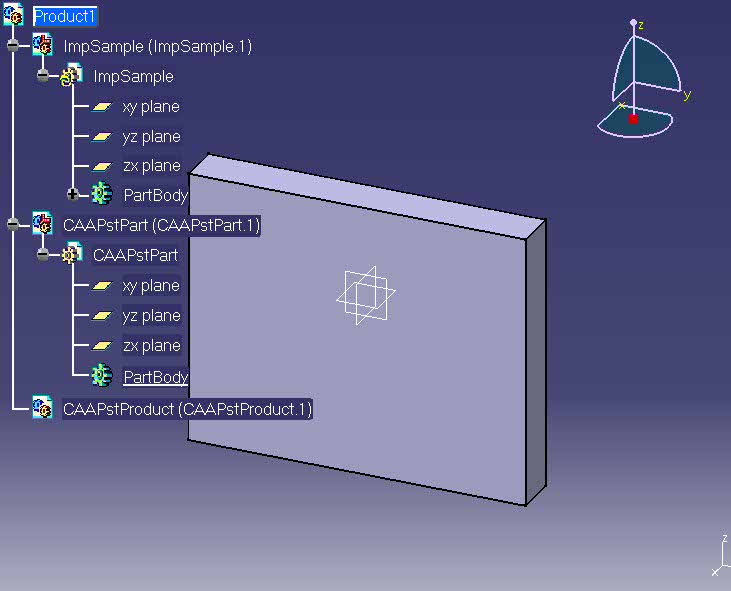Collapse the ImpSample part node
Viewport: 731px width, 591px height.
(42, 75)
